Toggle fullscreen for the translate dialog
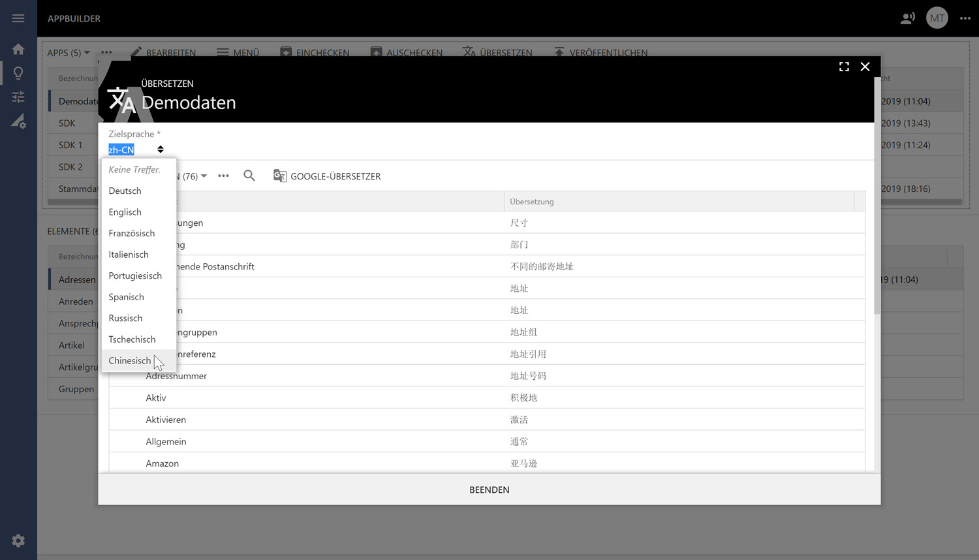 click(x=844, y=67)
